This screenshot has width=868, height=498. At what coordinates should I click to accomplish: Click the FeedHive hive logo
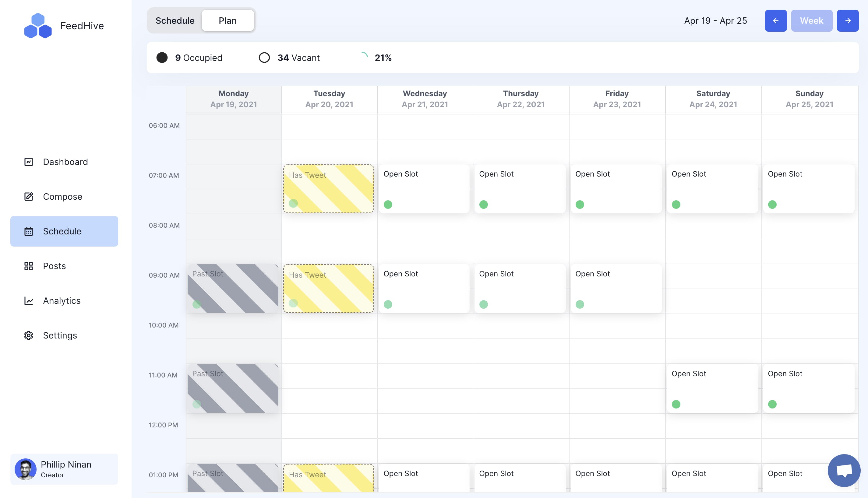tap(39, 25)
